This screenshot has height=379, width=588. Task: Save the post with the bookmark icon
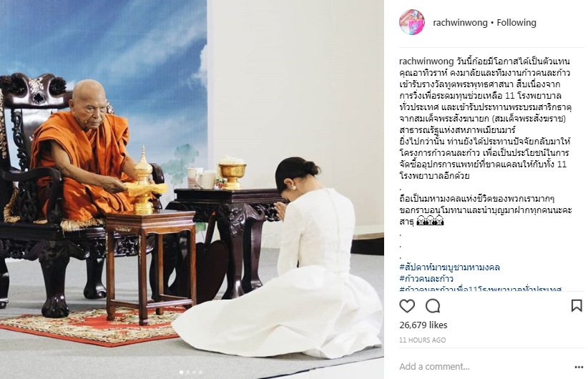tap(577, 306)
